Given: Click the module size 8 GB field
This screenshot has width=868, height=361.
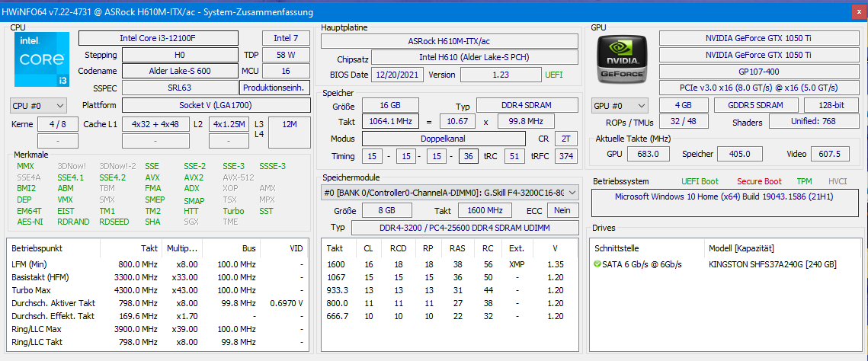Looking at the screenshot, I should point(387,210).
